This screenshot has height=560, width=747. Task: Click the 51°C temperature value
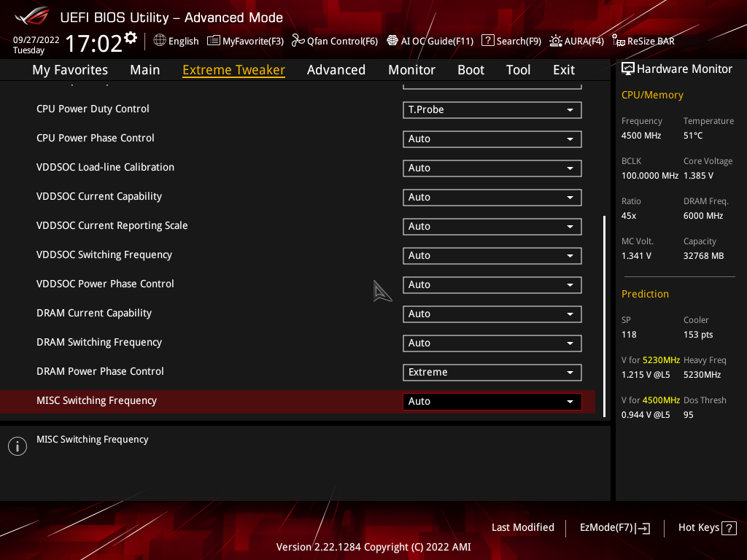click(x=693, y=136)
